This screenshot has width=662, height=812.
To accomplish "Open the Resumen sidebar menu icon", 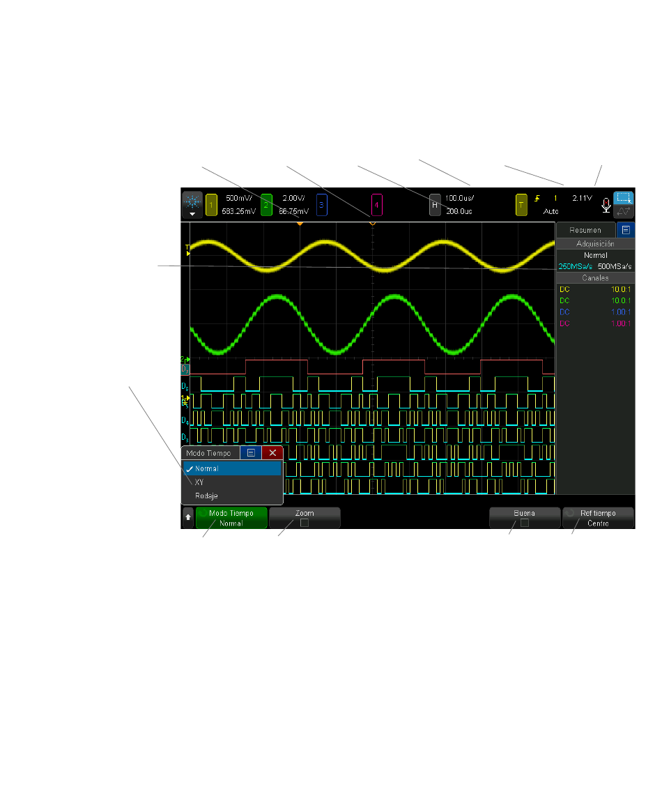I will coord(626,230).
